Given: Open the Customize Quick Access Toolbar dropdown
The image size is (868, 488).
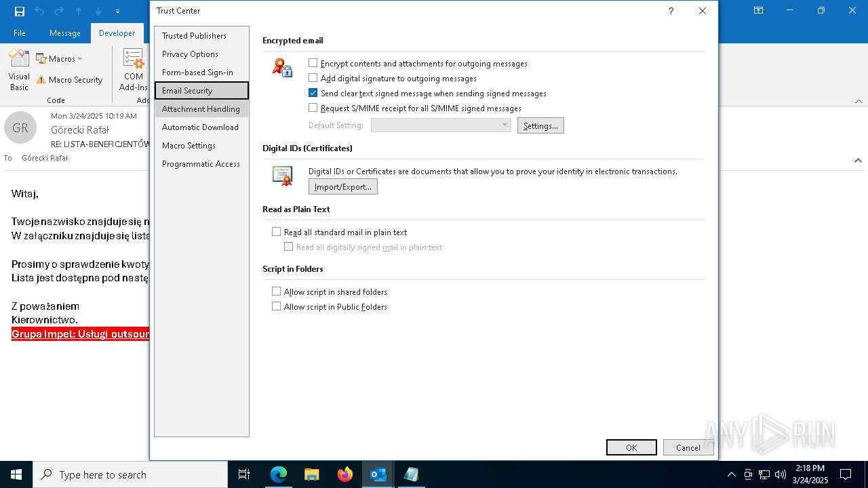Looking at the screenshot, I should click(x=117, y=12).
